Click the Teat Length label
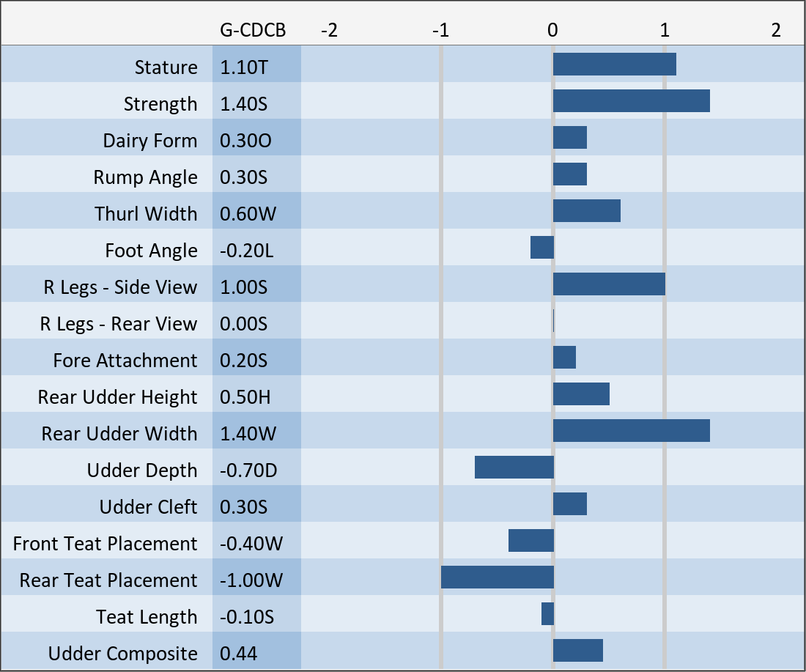The height and width of the screenshot is (672, 806). pos(147,617)
